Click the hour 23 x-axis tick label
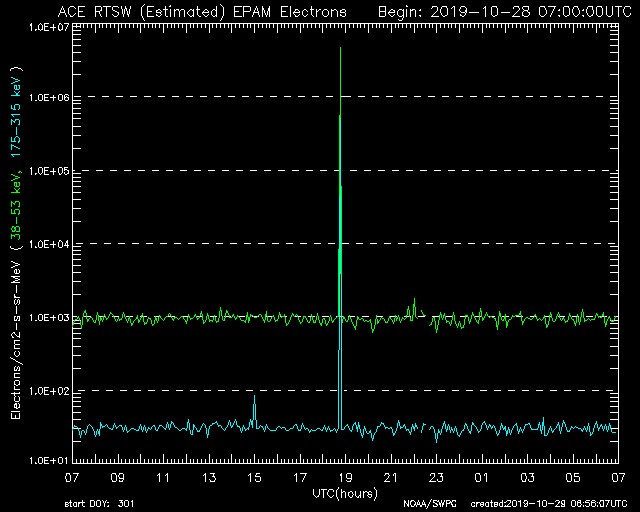The height and width of the screenshot is (512, 640). click(436, 477)
